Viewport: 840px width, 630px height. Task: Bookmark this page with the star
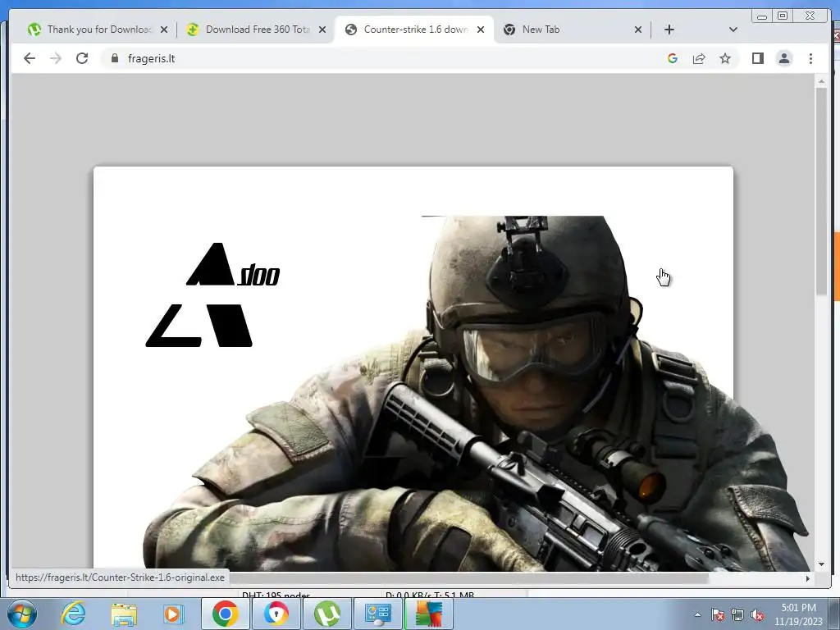click(x=725, y=58)
